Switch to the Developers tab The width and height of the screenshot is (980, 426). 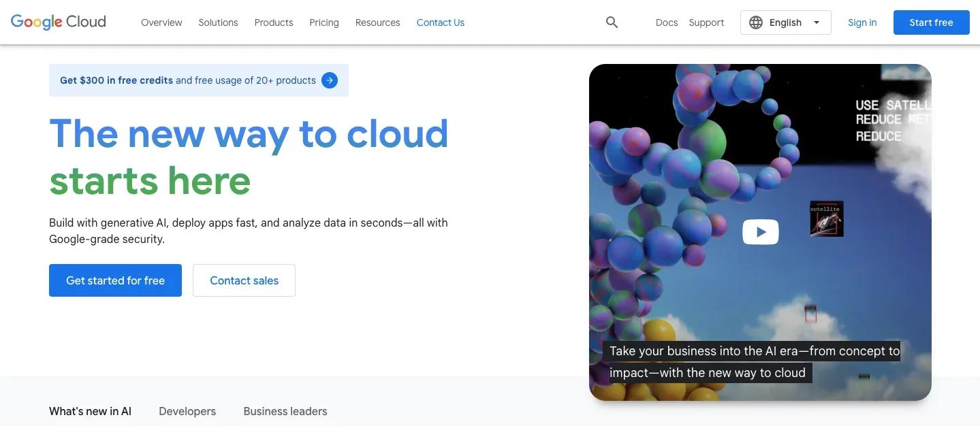point(187,411)
